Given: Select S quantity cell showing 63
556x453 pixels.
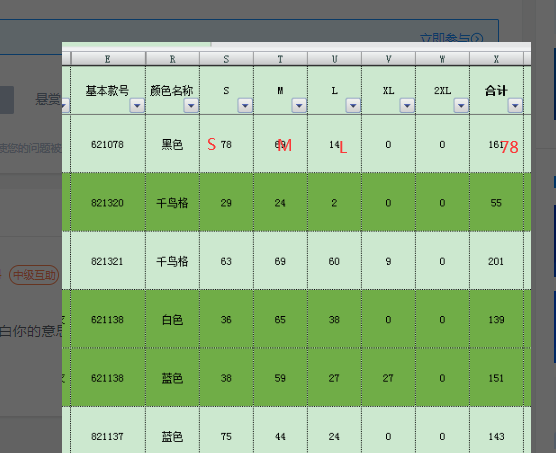Looking at the screenshot, I should coord(226,261).
